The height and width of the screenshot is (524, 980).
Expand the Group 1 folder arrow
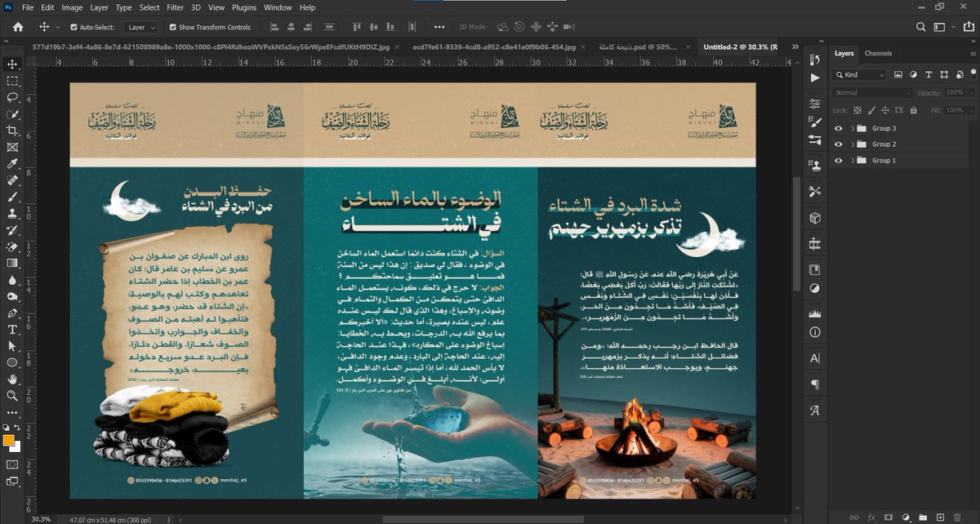click(853, 161)
